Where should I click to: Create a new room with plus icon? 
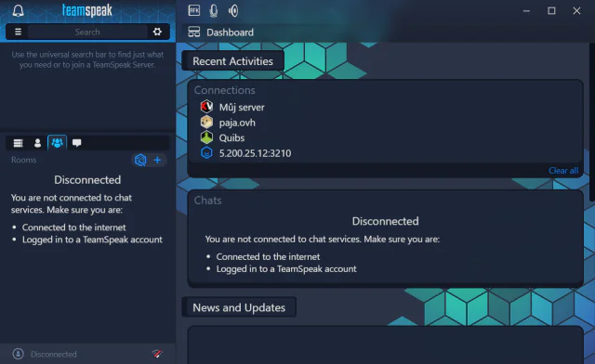pyautogui.click(x=157, y=160)
